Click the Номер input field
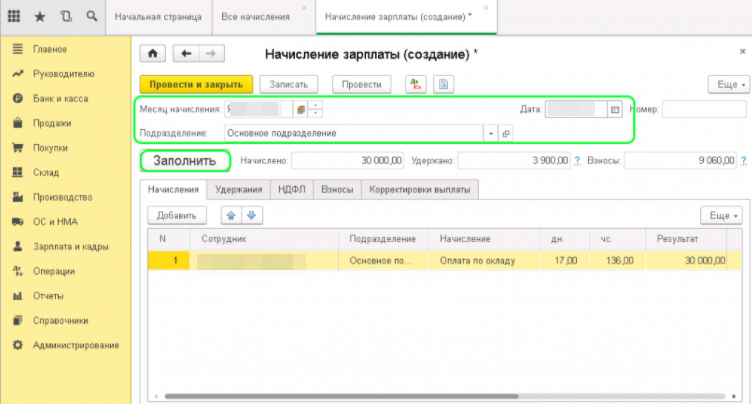The height and width of the screenshot is (404, 752). click(704, 109)
